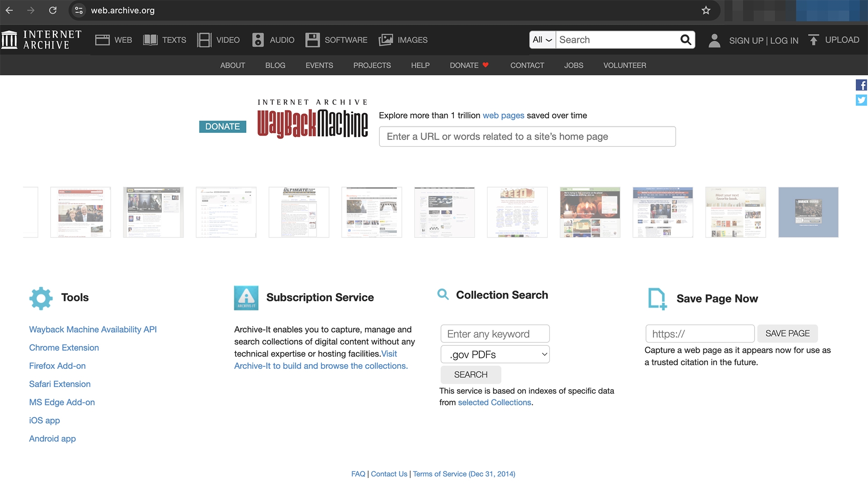This screenshot has width=868, height=484.
Task: Click the Internet Archive logo
Action: point(42,40)
